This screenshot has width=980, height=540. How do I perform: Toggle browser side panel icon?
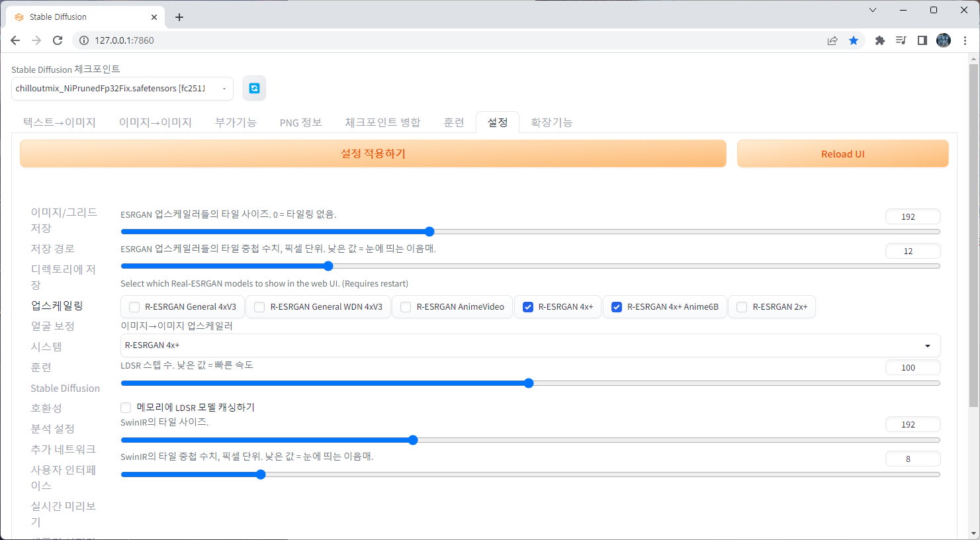[x=922, y=40]
